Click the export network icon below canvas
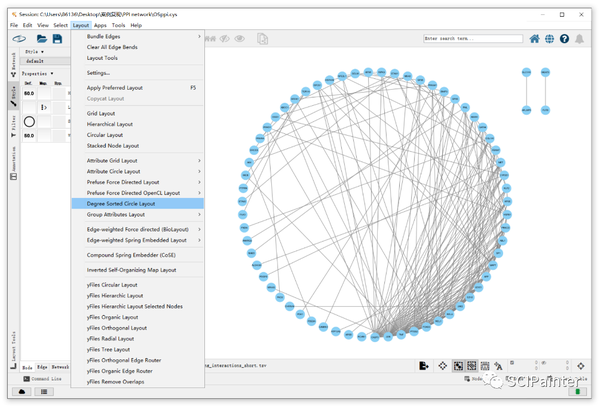 [424, 366]
